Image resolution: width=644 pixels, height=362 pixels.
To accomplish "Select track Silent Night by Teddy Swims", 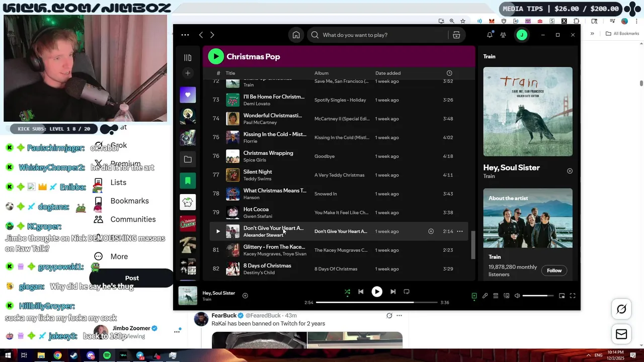I will [x=339, y=175].
